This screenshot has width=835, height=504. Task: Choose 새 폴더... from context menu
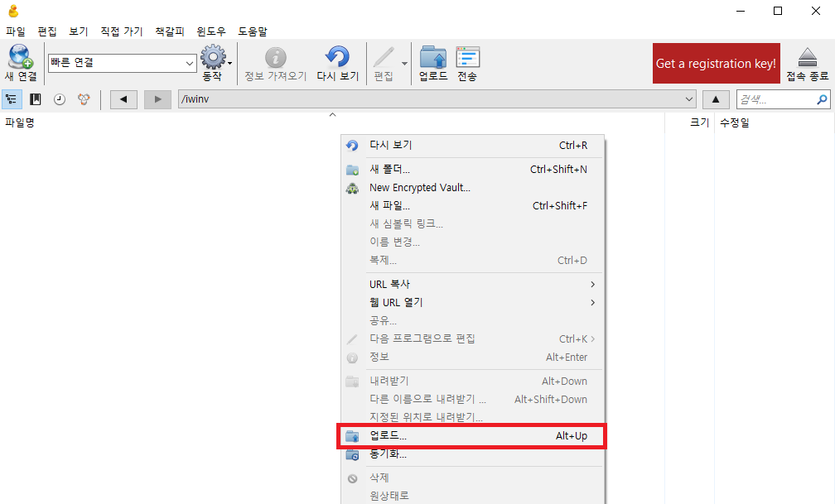coord(472,170)
